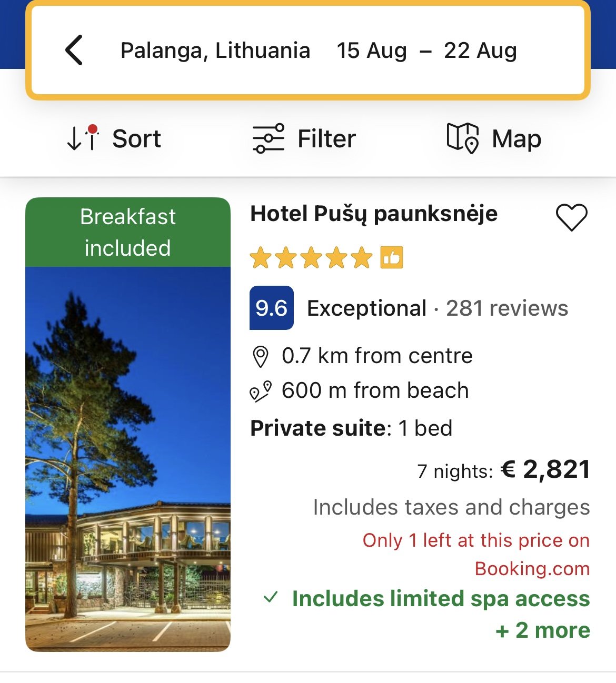Open the Filter options label

pos(326,139)
